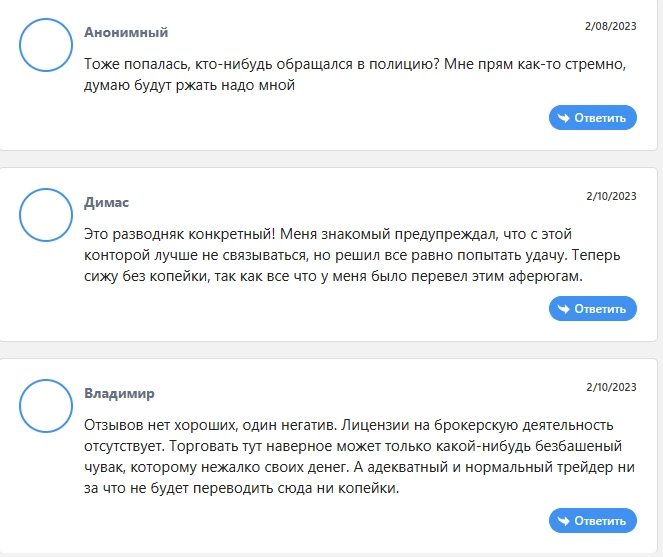This screenshot has width=663, height=557.
Task: Open the author name Владимир
Action: click(x=119, y=393)
